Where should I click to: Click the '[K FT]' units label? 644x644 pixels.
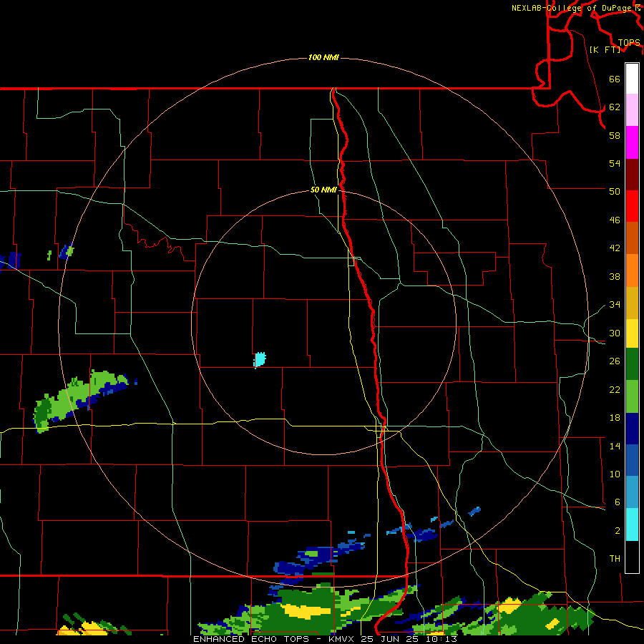coord(605,49)
